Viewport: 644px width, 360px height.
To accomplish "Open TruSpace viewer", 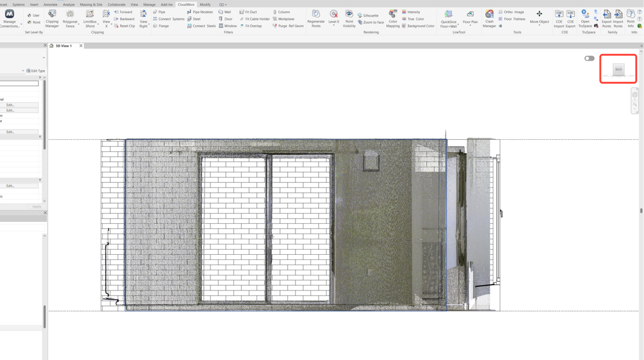I will pyautogui.click(x=585, y=19).
